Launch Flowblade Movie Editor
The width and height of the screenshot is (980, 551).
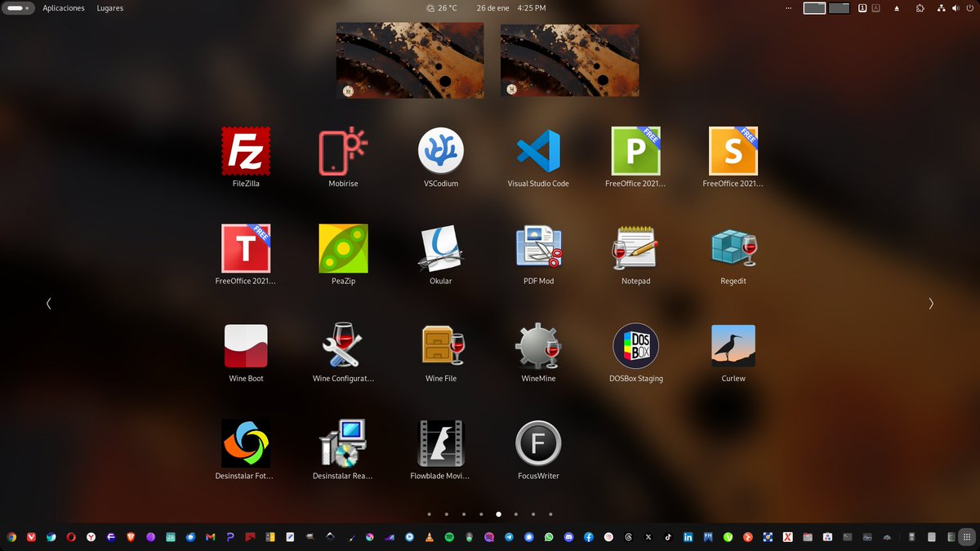coord(441,450)
